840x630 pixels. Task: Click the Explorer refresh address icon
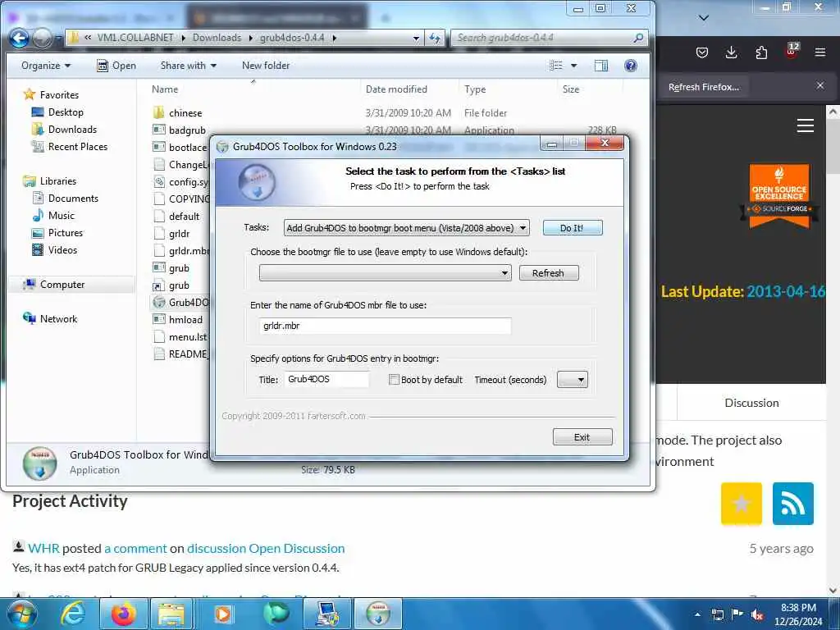435,38
